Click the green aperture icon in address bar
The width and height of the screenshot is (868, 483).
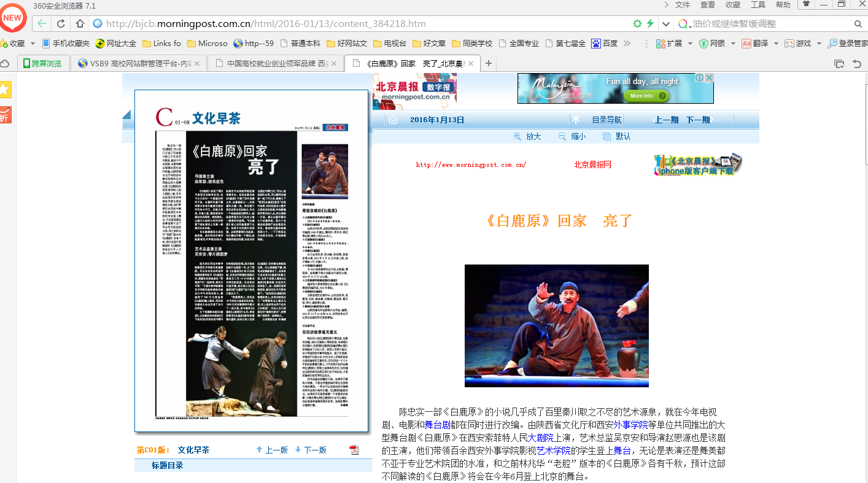(x=637, y=24)
